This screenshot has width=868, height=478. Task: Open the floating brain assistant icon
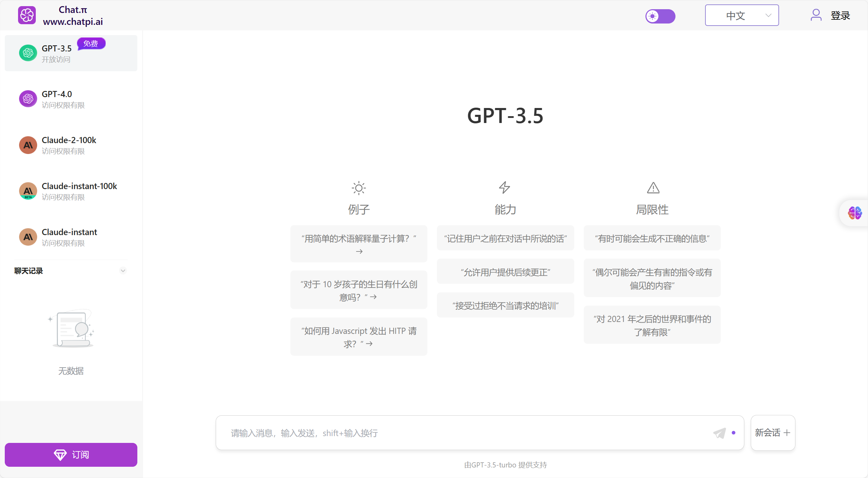click(x=854, y=213)
